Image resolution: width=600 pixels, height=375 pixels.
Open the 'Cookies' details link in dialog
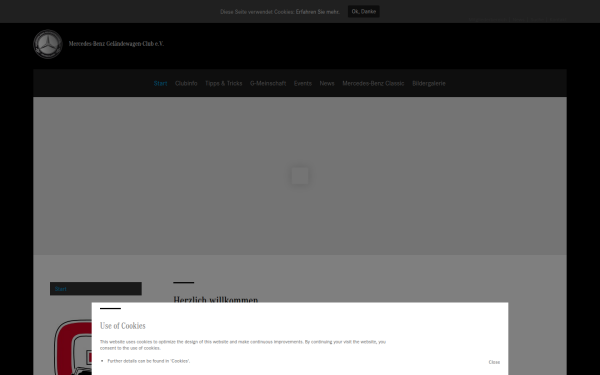pyautogui.click(x=180, y=361)
